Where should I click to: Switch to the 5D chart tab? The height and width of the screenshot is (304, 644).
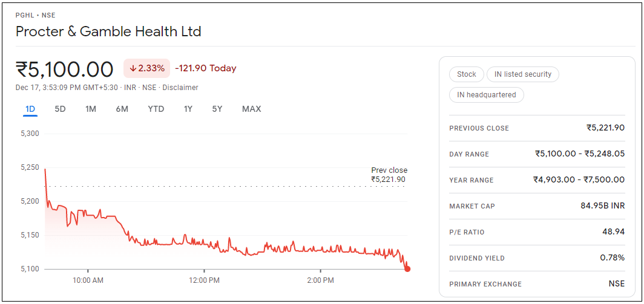60,109
